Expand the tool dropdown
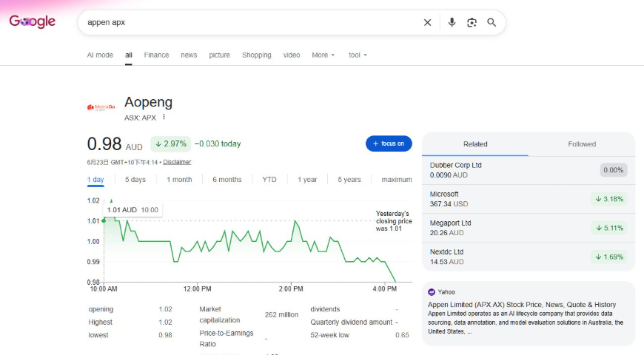Viewport: 644px width, 355px height. click(x=358, y=55)
